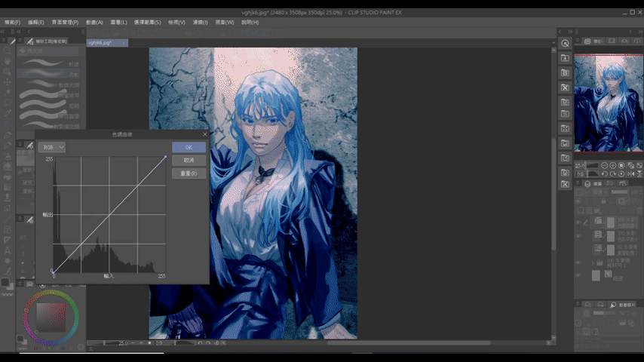Open the Layer menu in menu bar
Image resolution: width=644 pixels, height=362 pixels.
tap(118, 23)
